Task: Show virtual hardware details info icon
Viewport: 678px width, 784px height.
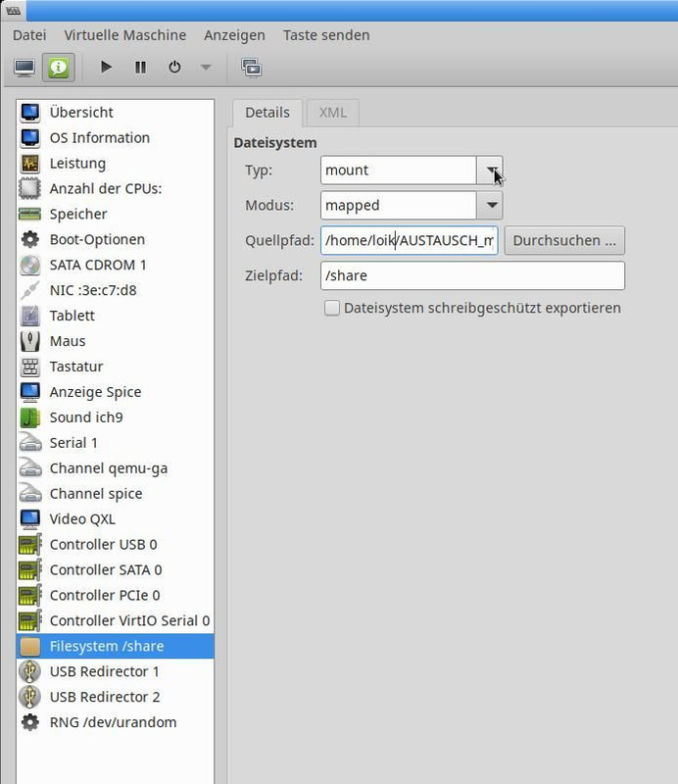Action: [x=59, y=67]
